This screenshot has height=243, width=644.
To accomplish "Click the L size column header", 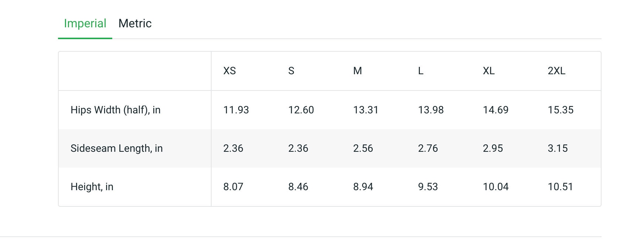I will coord(421,71).
